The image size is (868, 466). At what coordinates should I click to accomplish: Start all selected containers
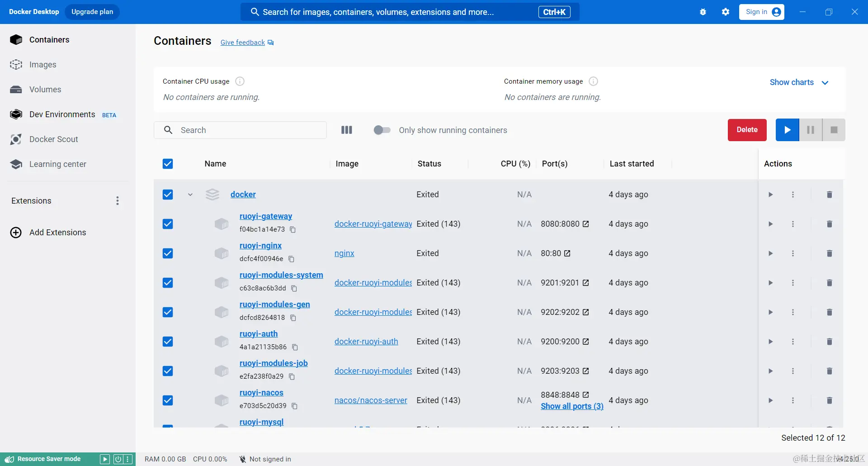point(788,130)
